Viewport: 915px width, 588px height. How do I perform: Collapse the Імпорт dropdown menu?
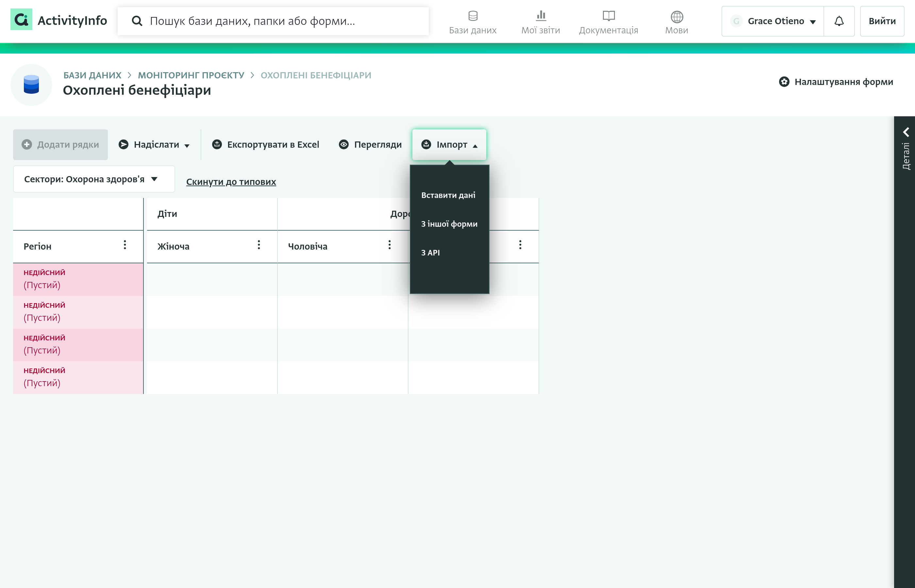[449, 144]
